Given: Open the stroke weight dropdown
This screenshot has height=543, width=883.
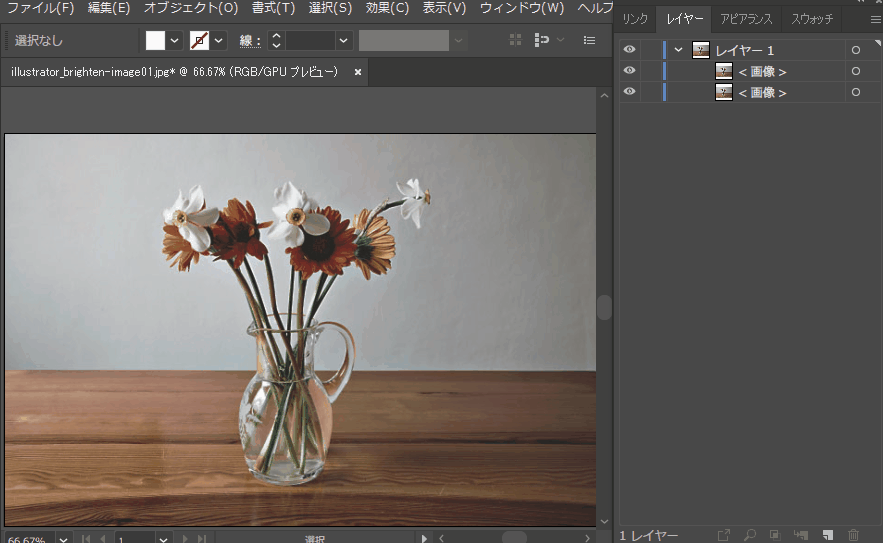Looking at the screenshot, I should 343,41.
